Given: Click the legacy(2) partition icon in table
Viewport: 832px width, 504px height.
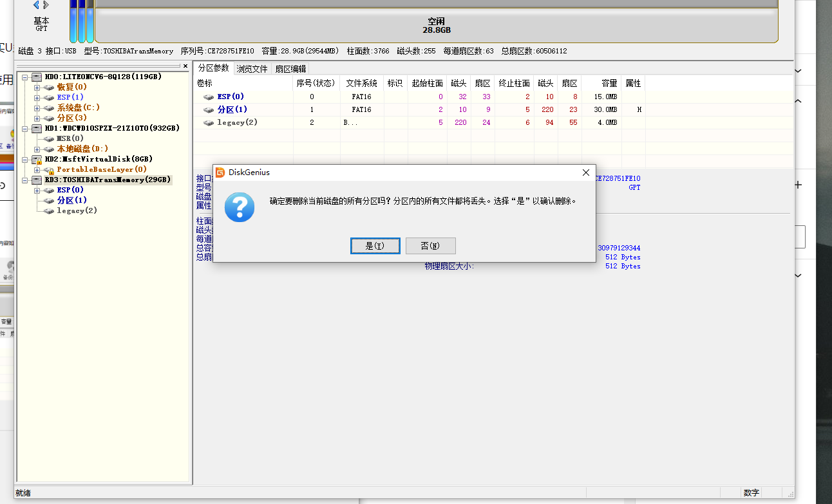Looking at the screenshot, I should coord(209,123).
